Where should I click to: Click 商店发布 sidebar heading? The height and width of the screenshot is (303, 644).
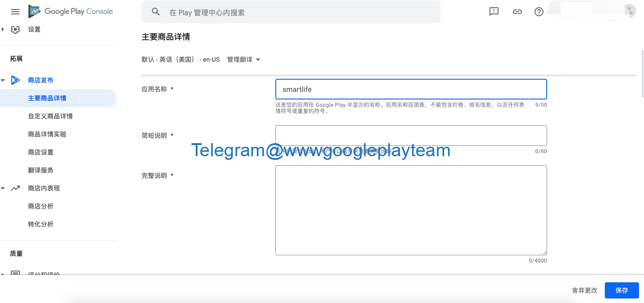click(41, 80)
